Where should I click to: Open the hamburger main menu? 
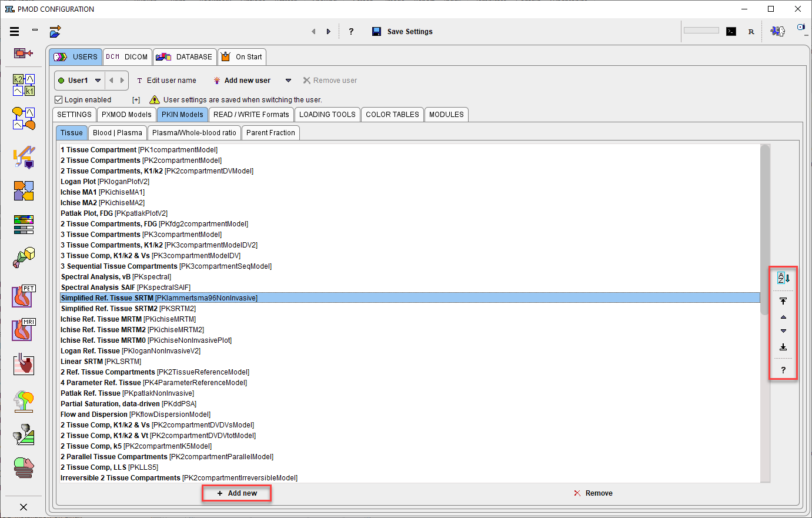click(x=15, y=31)
